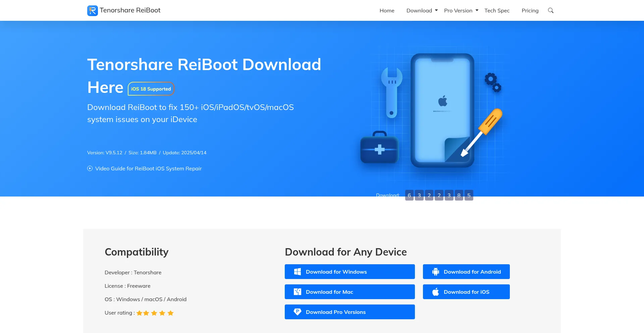
Task: Click the download counter digits
Action: [x=439, y=195]
